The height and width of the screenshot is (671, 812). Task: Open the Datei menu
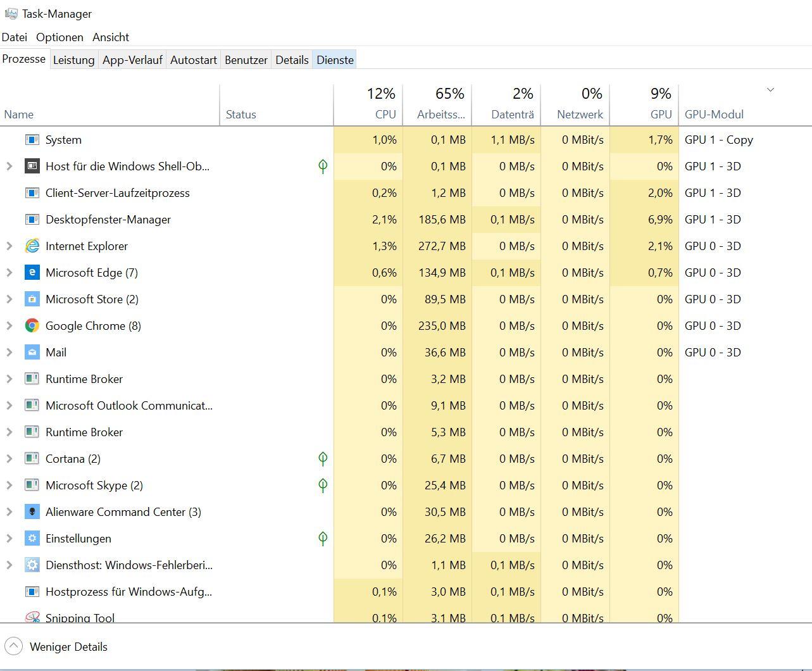pyautogui.click(x=15, y=37)
